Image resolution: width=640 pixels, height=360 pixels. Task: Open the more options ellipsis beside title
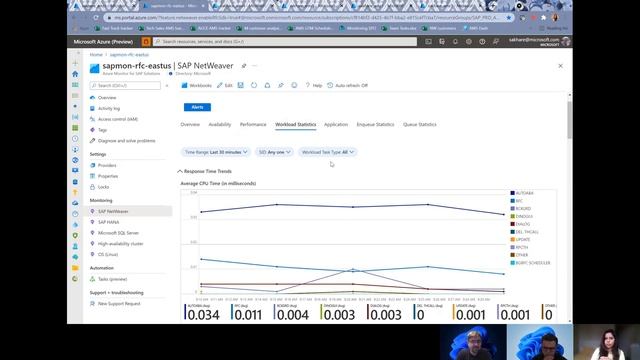[x=255, y=66]
